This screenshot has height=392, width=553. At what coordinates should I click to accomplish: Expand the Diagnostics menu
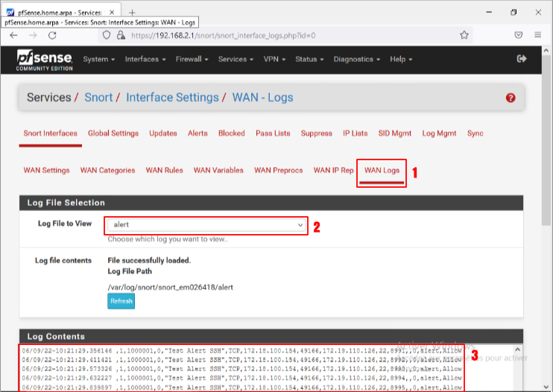(x=357, y=60)
